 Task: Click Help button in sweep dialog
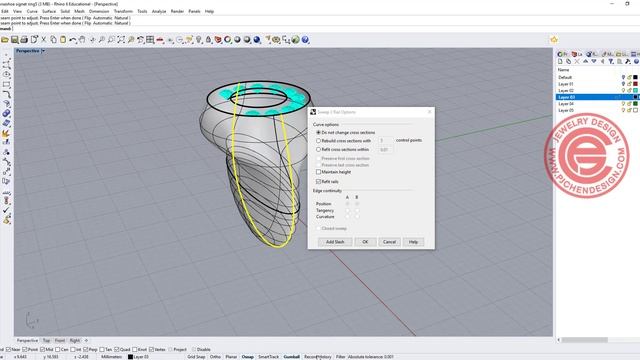click(x=413, y=242)
